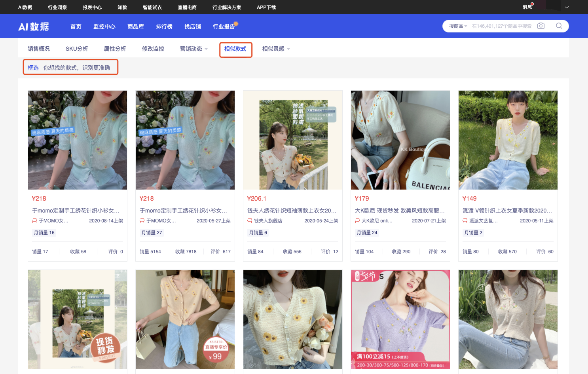Open APP下载 in top bar
The width and height of the screenshot is (588, 374).
point(266,7)
